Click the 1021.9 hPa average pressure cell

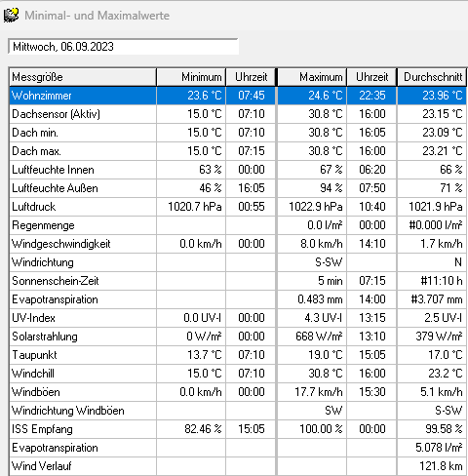click(x=432, y=207)
